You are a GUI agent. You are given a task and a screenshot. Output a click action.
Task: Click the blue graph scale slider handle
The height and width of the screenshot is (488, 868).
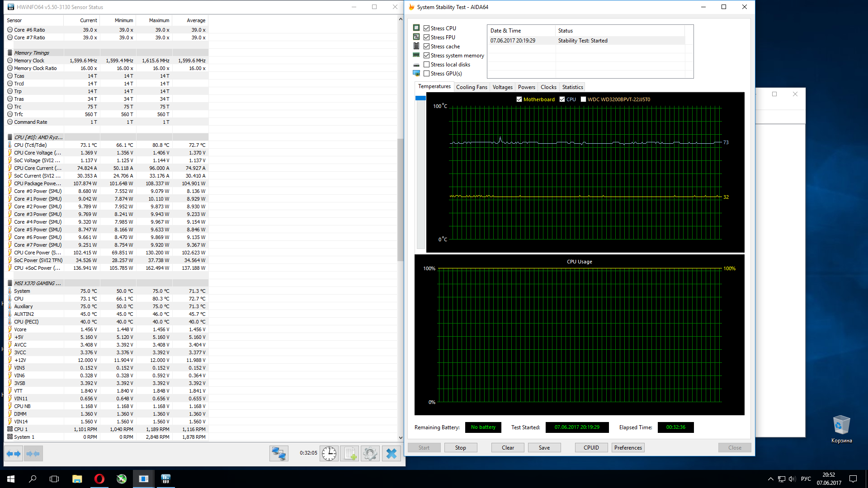(420, 98)
